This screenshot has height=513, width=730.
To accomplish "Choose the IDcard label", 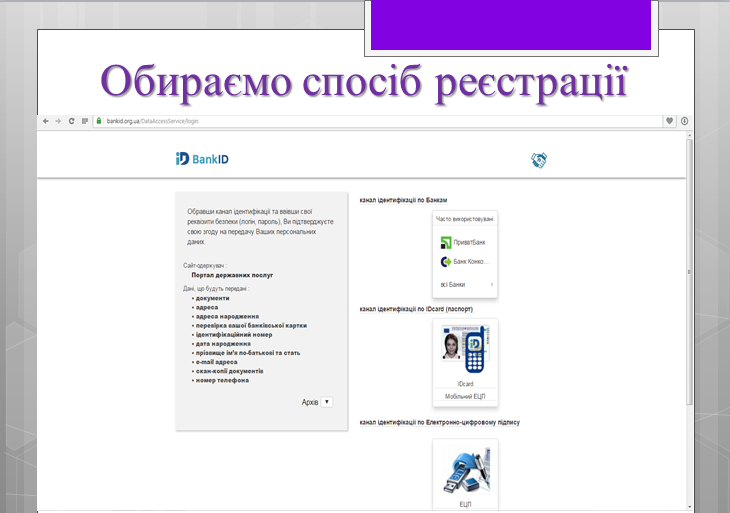I will pyautogui.click(x=465, y=384).
